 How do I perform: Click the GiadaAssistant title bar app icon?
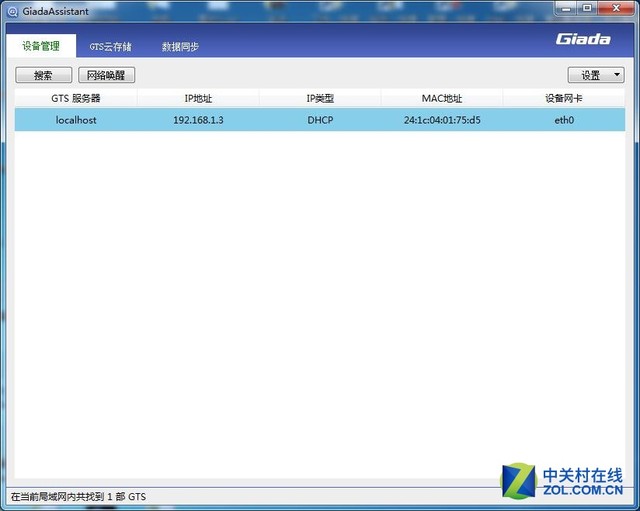pyautogui.click(x=13, y=12)
